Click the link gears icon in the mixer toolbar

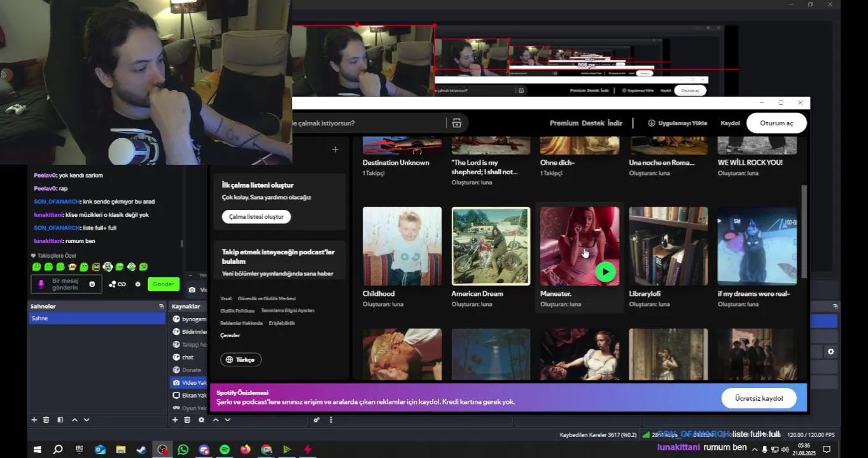click(316, 420)
